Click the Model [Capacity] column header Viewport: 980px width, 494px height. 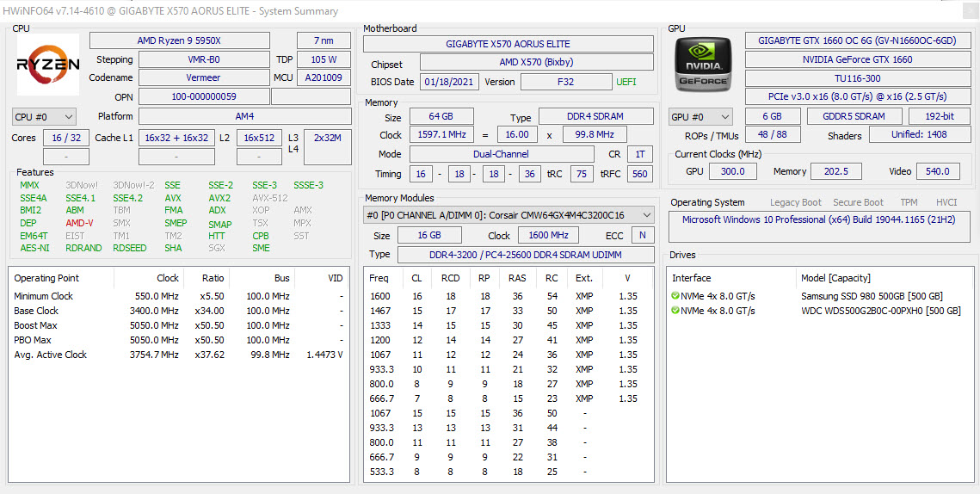835,278
